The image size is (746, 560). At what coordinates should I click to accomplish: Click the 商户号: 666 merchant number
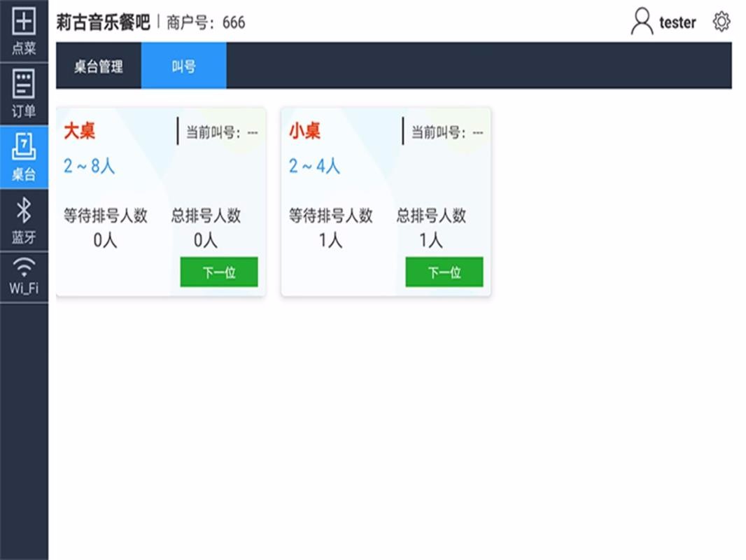coord(206,22)
